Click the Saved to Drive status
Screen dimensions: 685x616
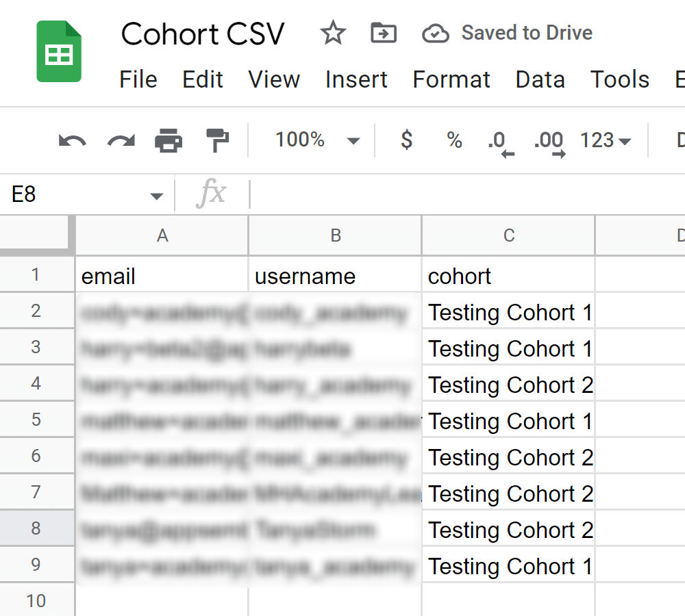tap(527, 32)
